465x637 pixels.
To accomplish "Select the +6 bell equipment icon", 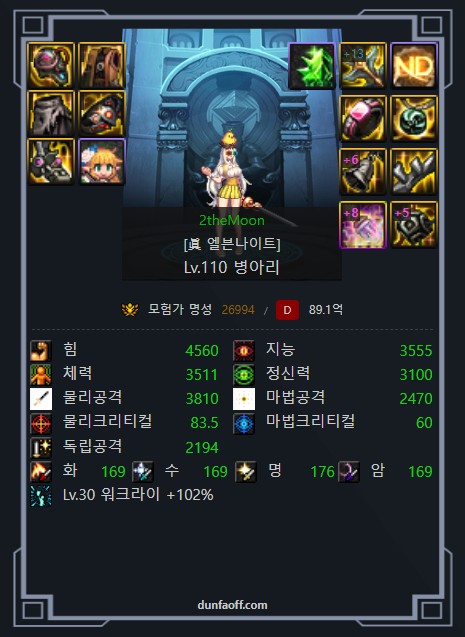I will coord(363,172).
